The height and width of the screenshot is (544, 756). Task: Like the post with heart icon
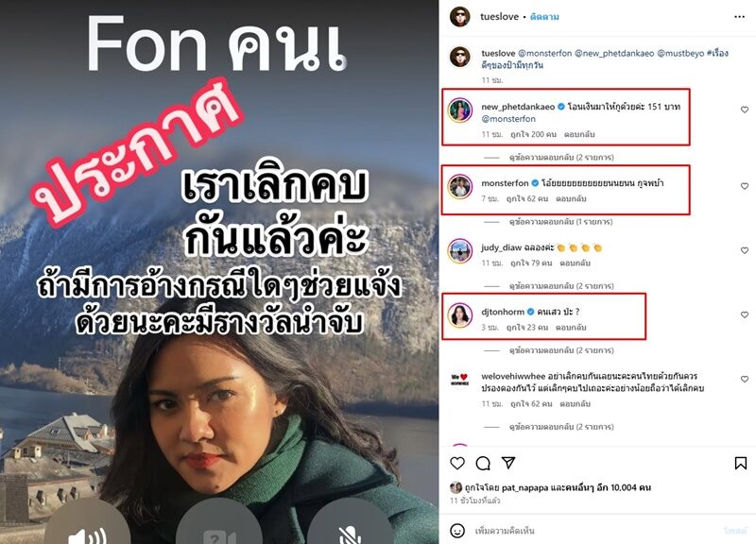457,463
